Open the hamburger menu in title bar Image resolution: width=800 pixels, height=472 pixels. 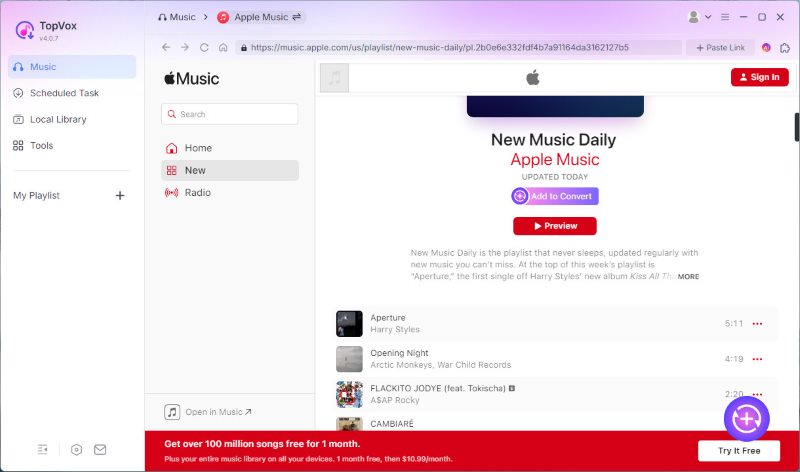tap(725, 17)
